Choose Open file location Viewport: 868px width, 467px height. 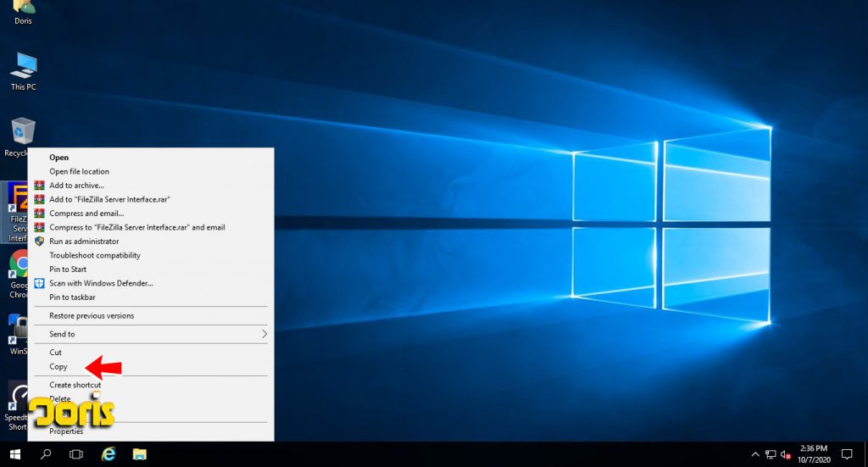point(151,171)
